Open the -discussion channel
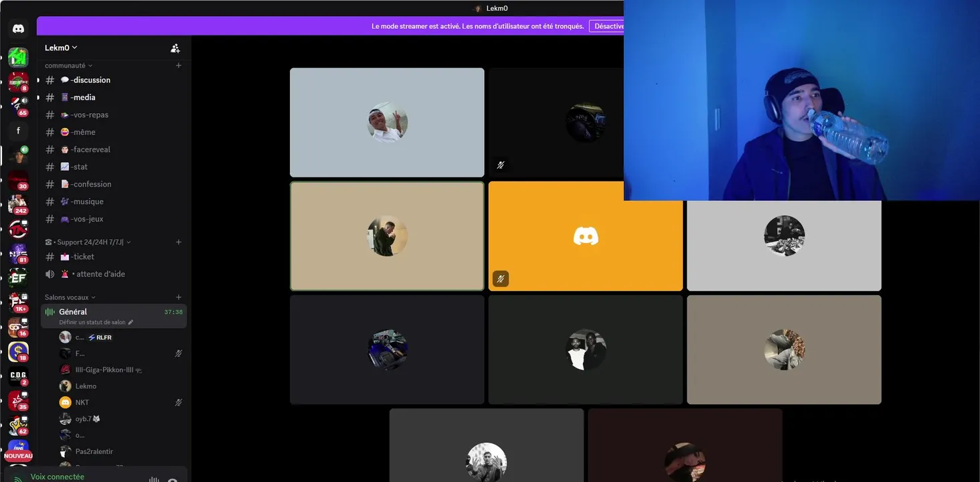980x482 pixels. 114,80
